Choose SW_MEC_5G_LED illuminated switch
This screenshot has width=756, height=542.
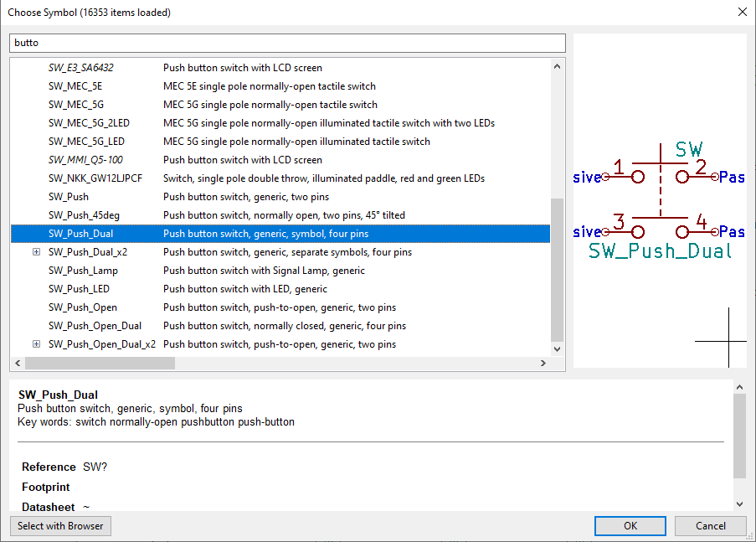(86, 142)
